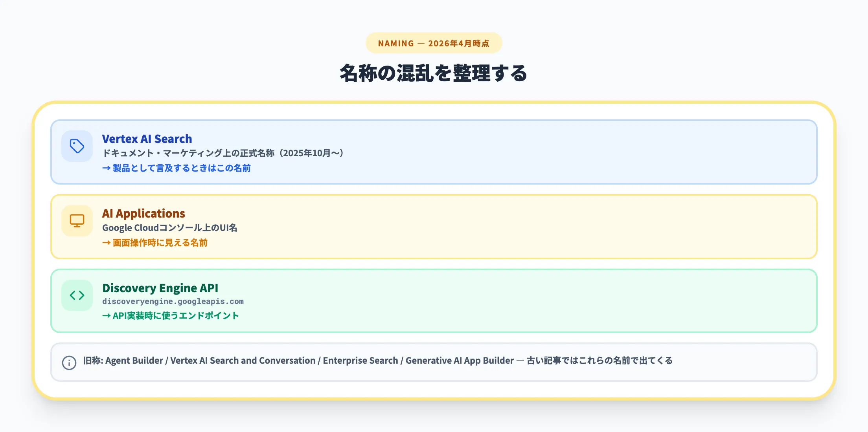This screenshot has width=868, height=432.
Task: Select the rounded blue tag icon background
Action: [x=77, y=146]
